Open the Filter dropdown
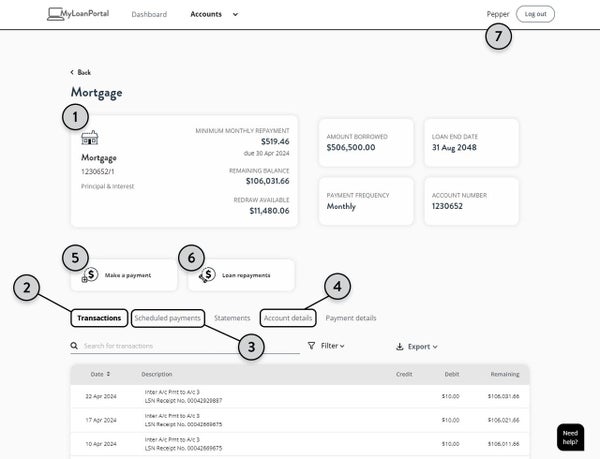The width and height of the screenshot is (600, 459). (326, 346)
